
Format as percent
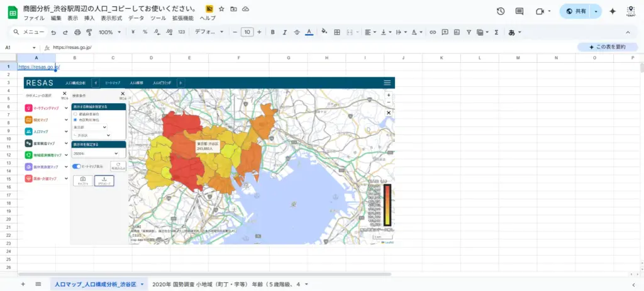point(145,32)
